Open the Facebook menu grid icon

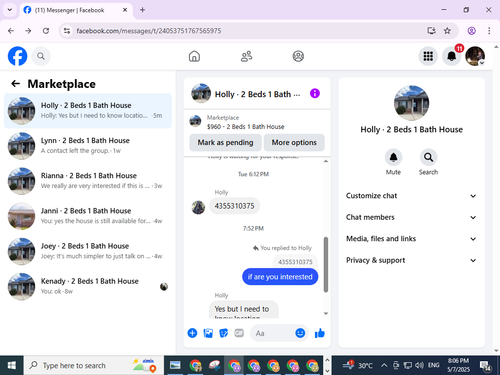pyautogui.click(x=428, y=56)
